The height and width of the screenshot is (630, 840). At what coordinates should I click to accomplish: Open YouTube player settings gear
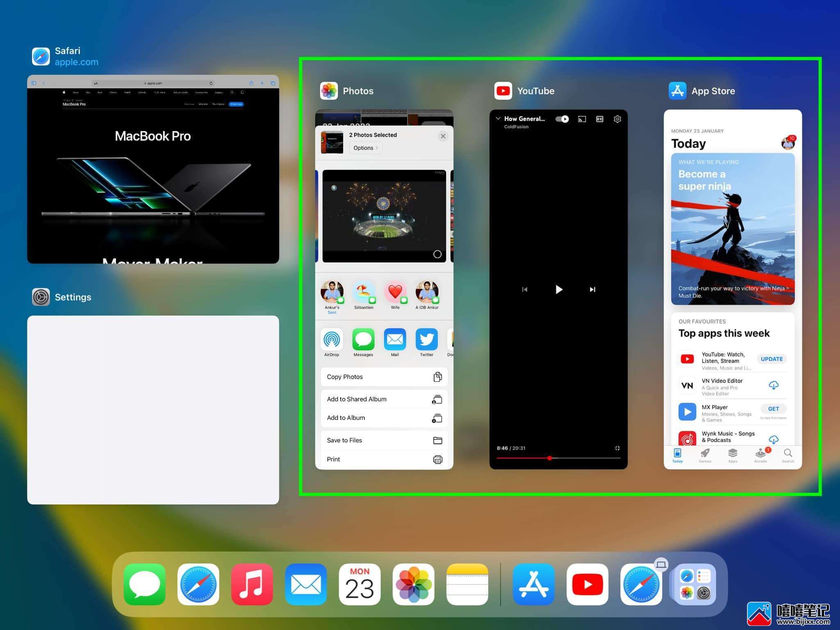617,119
